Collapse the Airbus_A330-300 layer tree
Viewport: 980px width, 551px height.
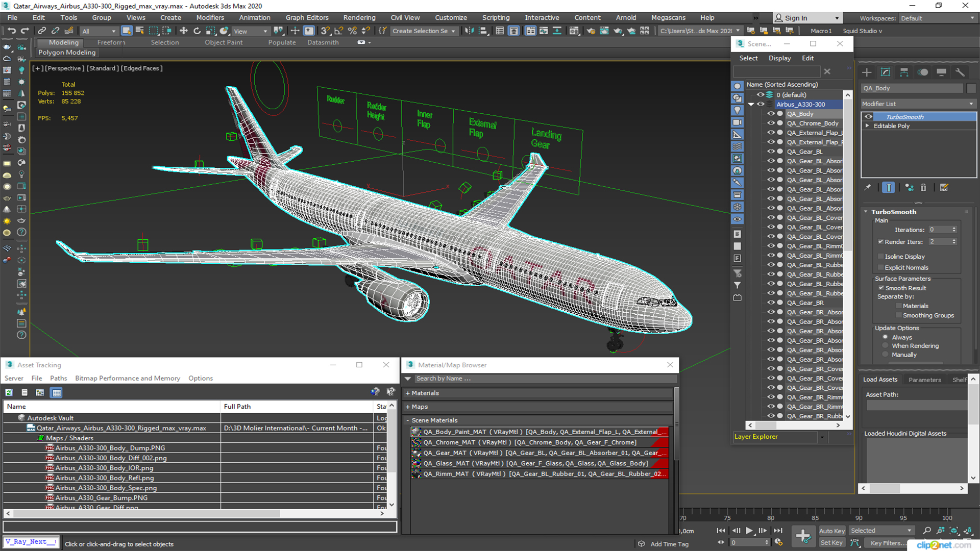pyautogui.click(x=751, y=104)
